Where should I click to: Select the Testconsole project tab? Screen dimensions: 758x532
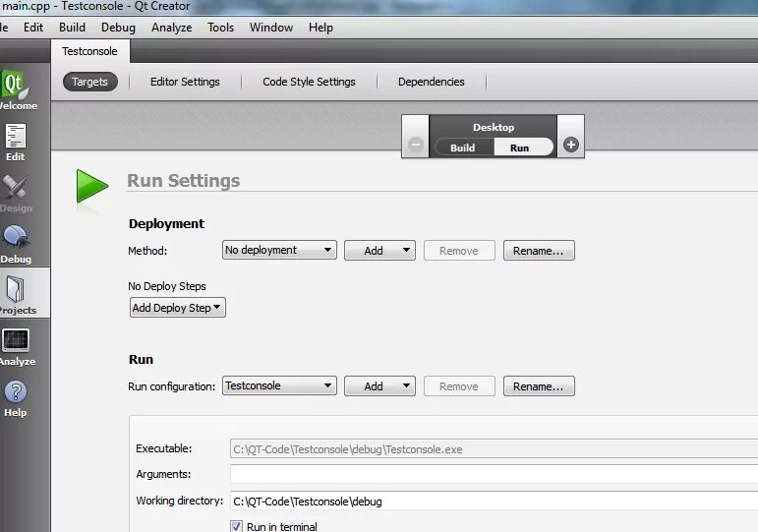(89, 51)
